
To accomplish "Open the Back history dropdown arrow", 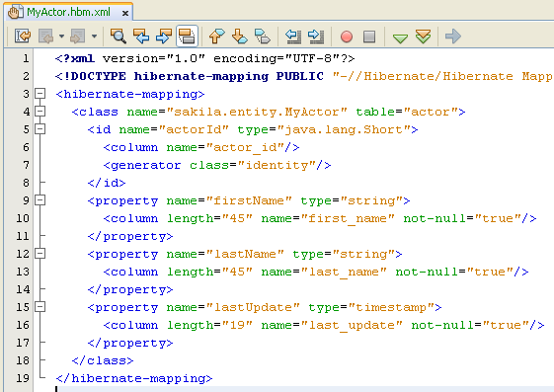I will pos(61,36).
